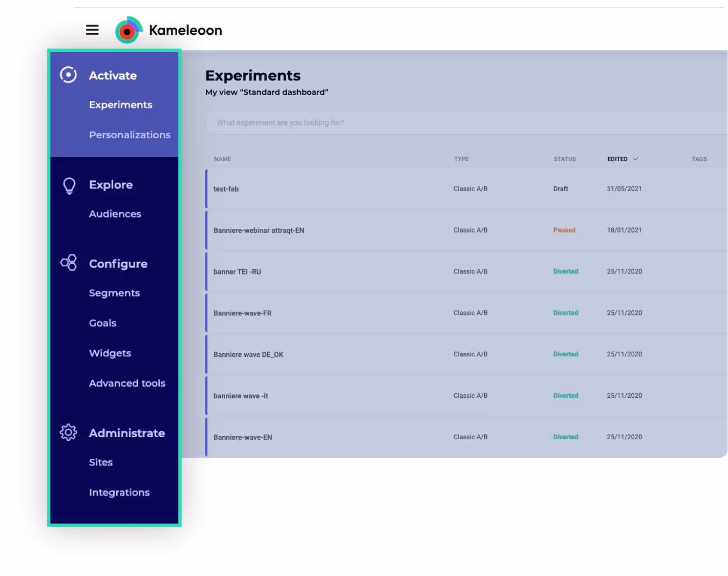The image size is (728, 576).
Task: Click the Activate target icon in sidebar
Action: click(68, 75)
